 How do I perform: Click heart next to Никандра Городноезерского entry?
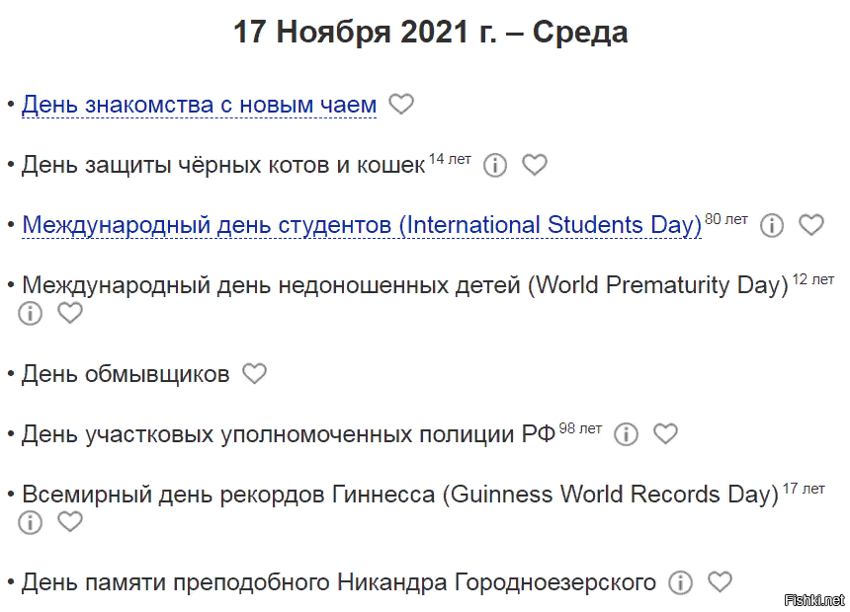pyautogui.click(x=720, y=582)
